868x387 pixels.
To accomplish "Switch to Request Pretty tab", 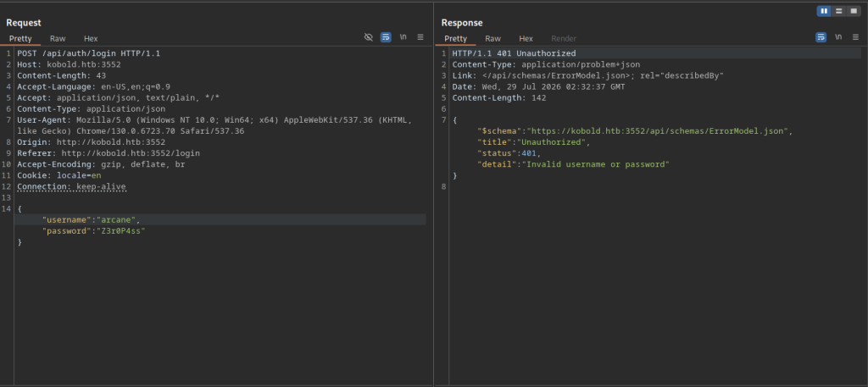I will 20,39.
